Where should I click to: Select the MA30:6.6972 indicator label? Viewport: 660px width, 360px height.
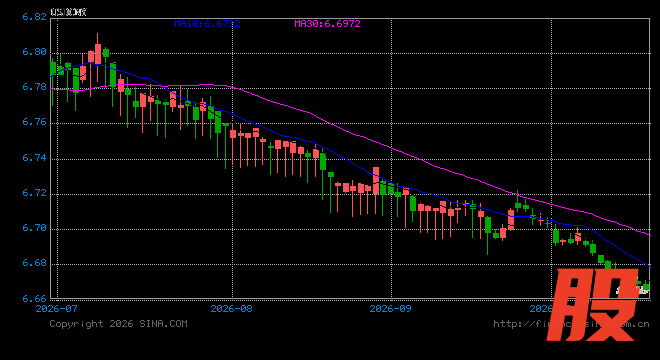tap(327, 24)
